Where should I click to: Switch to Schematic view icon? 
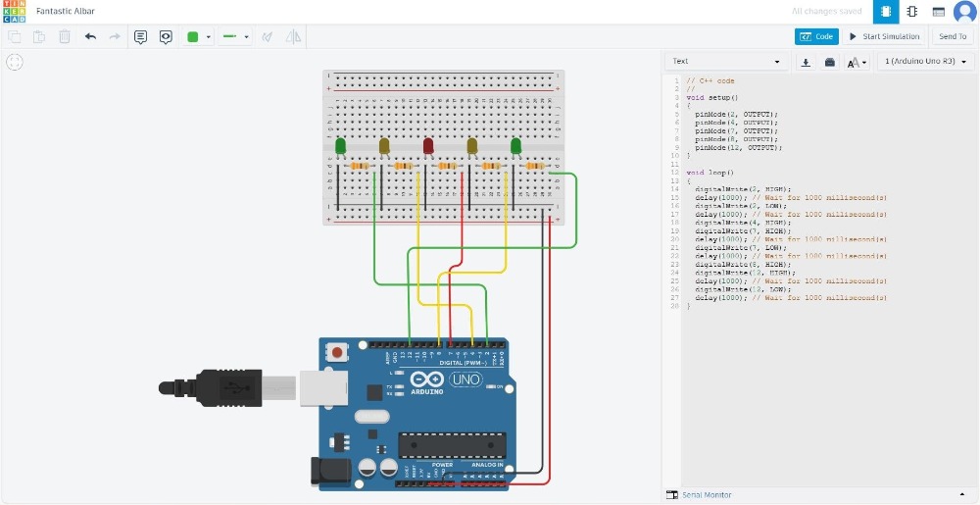tap(911, 11)
